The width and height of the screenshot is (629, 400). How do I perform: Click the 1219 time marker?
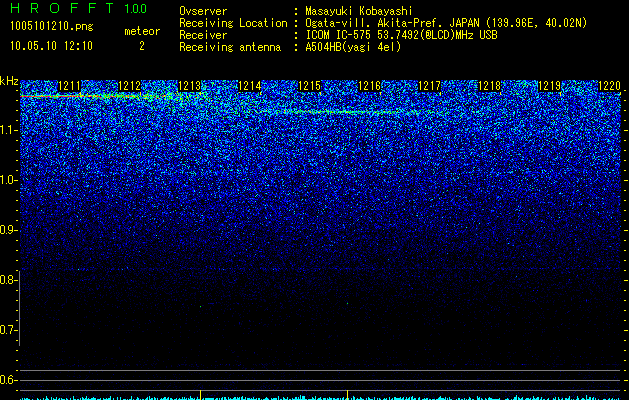[550, 86]
